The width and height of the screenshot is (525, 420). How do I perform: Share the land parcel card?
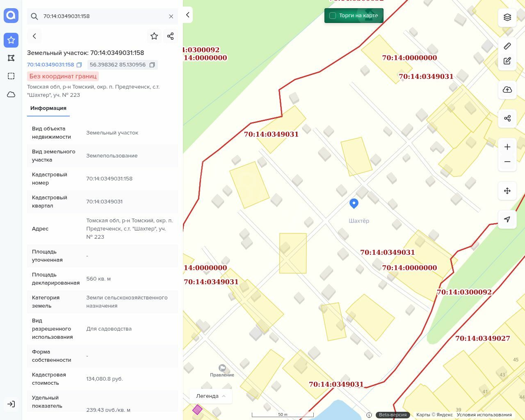pyautogui.click(x=171, y=36)
